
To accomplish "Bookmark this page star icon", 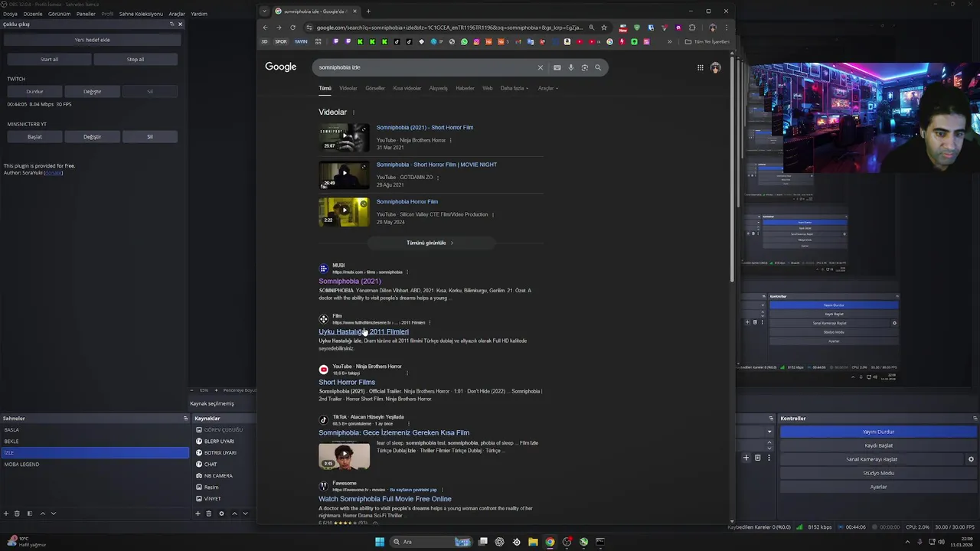I will pos(604,28).
